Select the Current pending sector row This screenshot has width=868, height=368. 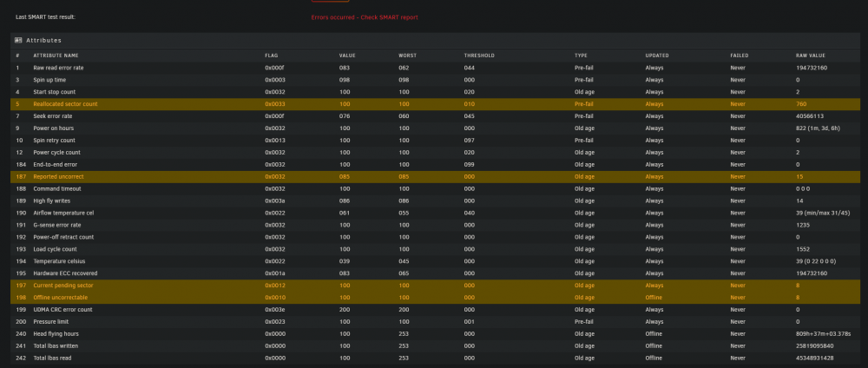tap(435, 286)
